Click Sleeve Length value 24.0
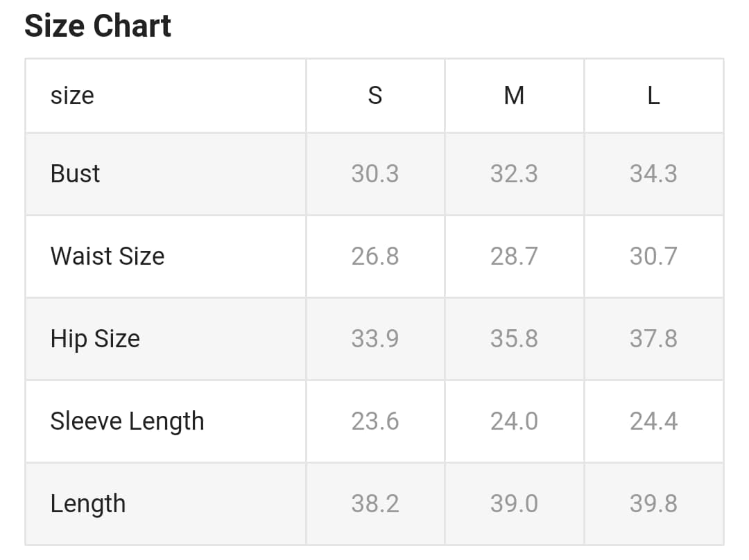 514,421
